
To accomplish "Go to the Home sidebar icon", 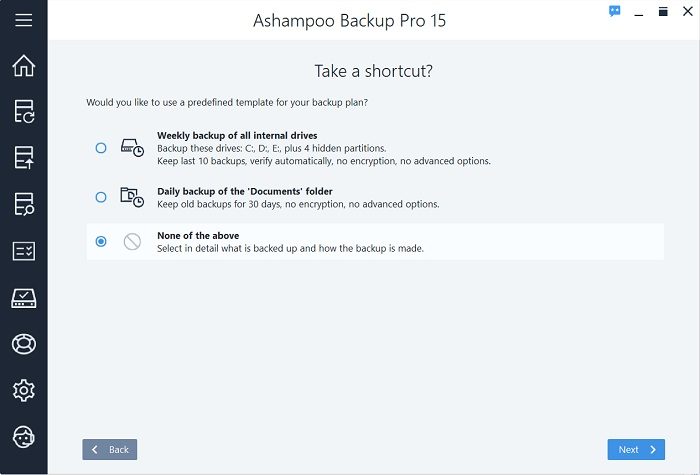I will pos(23,66).
